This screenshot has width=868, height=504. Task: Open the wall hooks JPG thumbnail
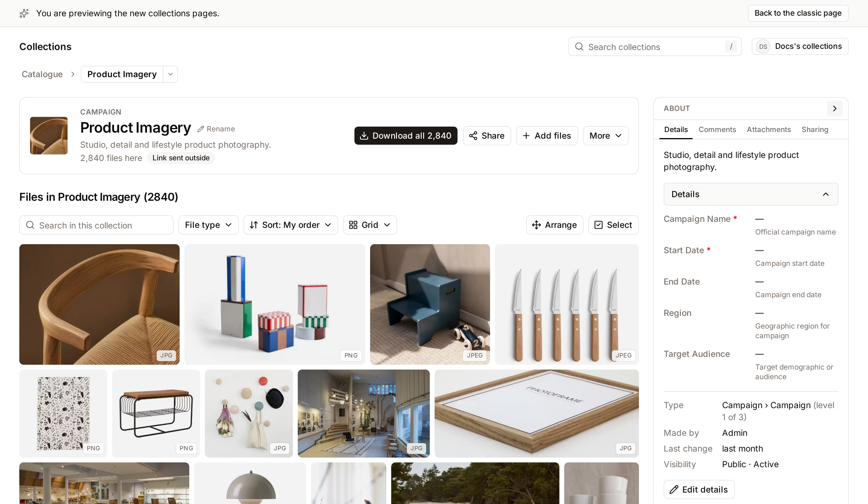(249, 413)
